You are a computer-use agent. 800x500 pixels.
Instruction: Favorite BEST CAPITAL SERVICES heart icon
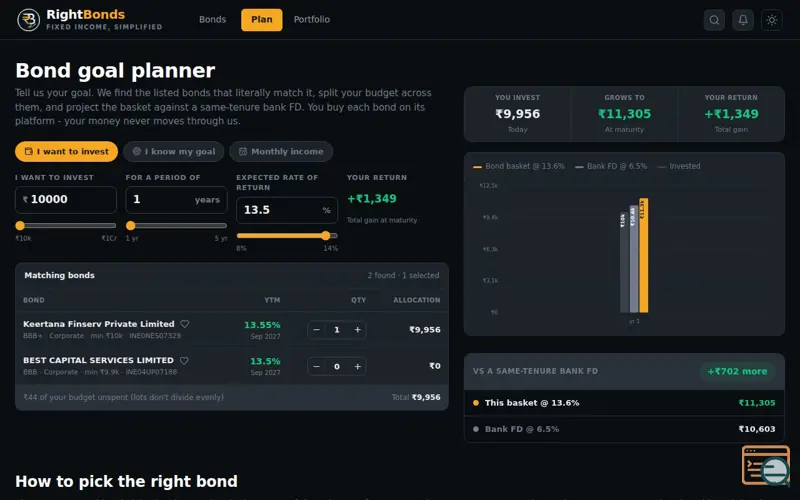(184, 360)
